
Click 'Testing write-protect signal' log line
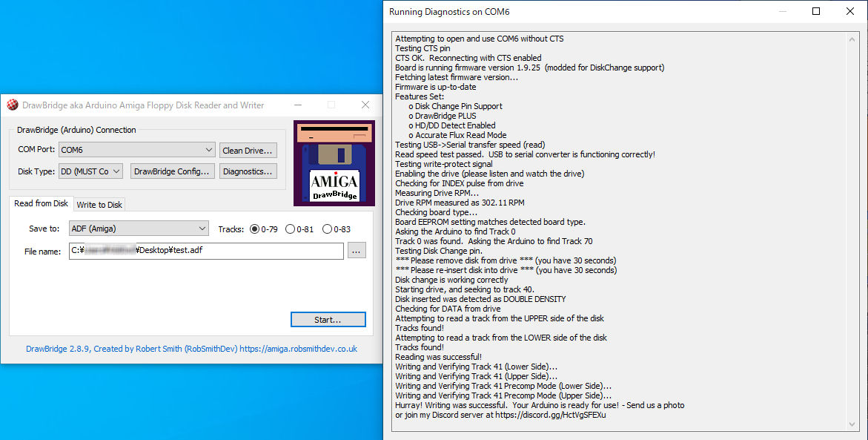pos(443,164)
